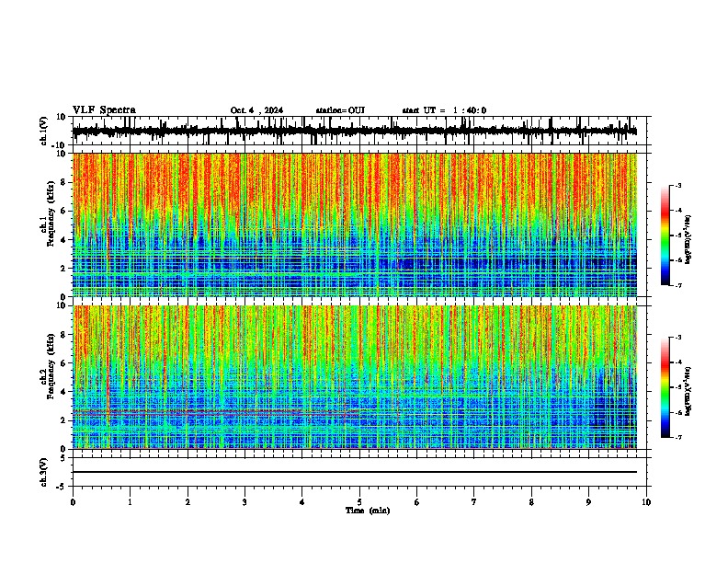Click the "-7" label below ch.2 color scale

coord(677,437)
